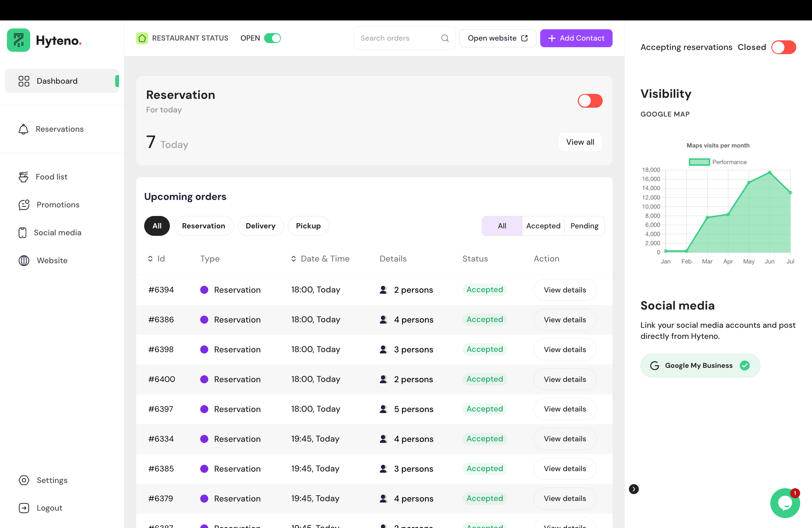Turn on Reservation for today toggle

point(590,101)
